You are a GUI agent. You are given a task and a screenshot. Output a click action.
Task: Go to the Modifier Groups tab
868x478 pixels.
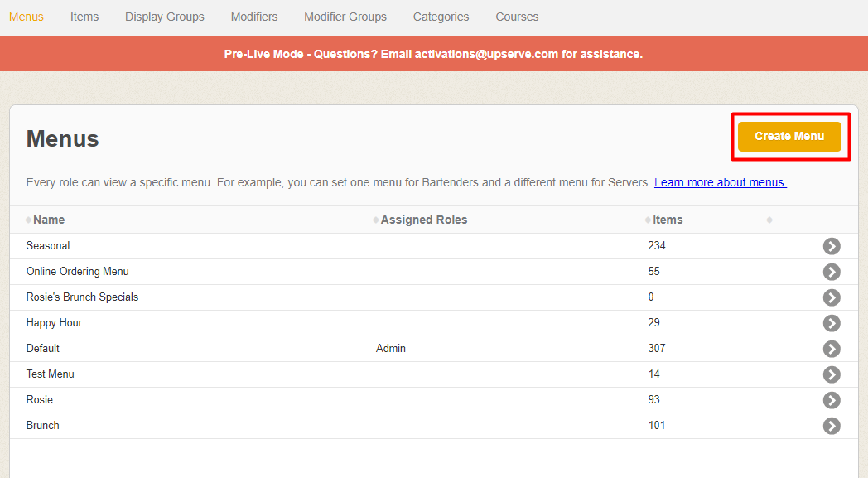pos(345,17)
